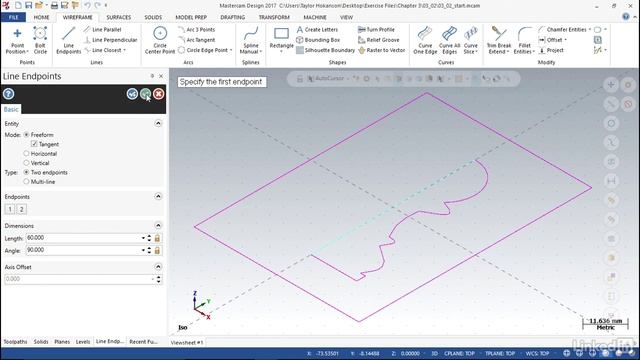
Task: Open the Create Letters tool
Action: 317,29
